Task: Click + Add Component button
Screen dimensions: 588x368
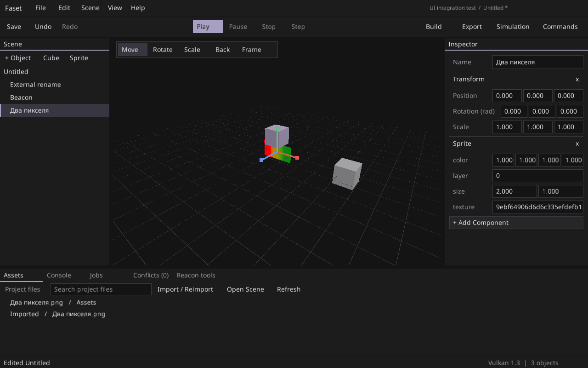Action: [x=516, y=223]
